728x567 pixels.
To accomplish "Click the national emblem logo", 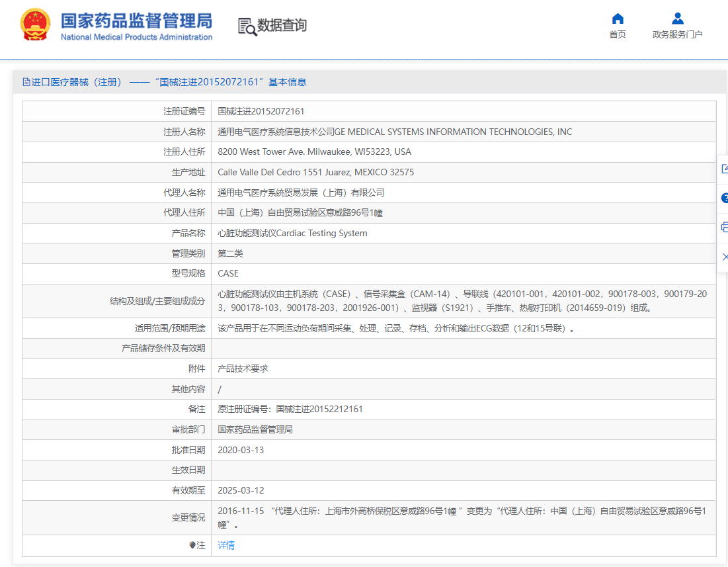I will 35,24.
